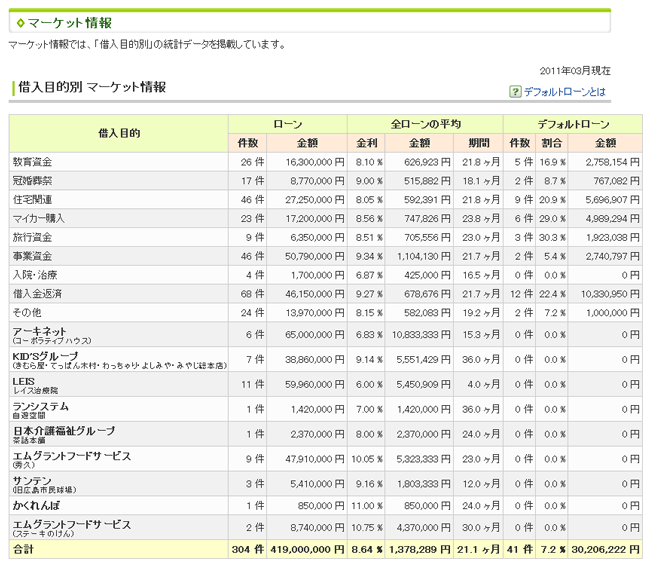The width and height of the screenshot is (650, 563).
Task: Select the かくれんぼ row label
Action: (36, 505)
